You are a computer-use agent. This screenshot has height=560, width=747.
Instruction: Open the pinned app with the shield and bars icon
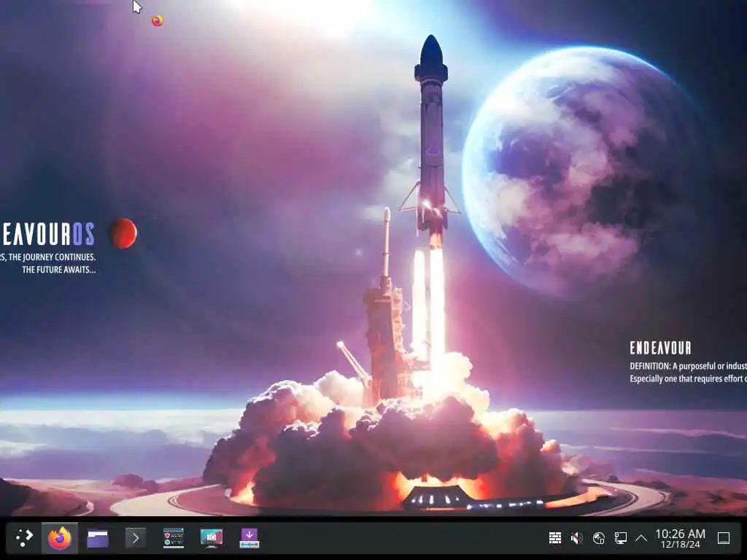[x=174, y=538]
